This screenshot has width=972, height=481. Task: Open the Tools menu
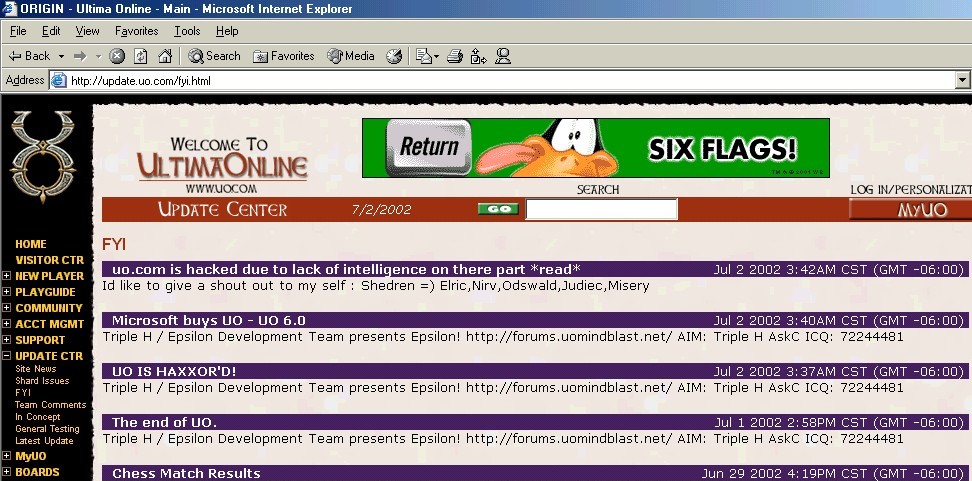[187, 31]
